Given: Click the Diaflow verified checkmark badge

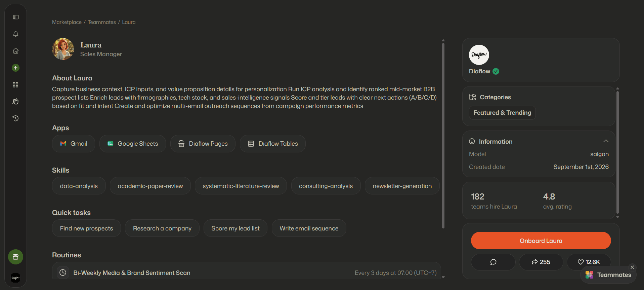Looking at the screenshot, I should point(496,71).
